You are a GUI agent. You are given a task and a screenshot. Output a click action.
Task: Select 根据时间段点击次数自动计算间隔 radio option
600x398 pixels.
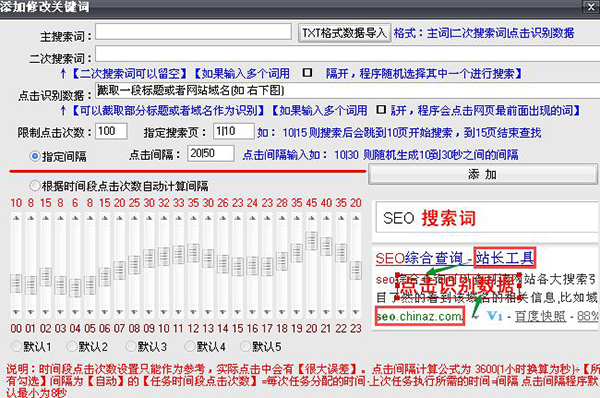coord(35,186)
